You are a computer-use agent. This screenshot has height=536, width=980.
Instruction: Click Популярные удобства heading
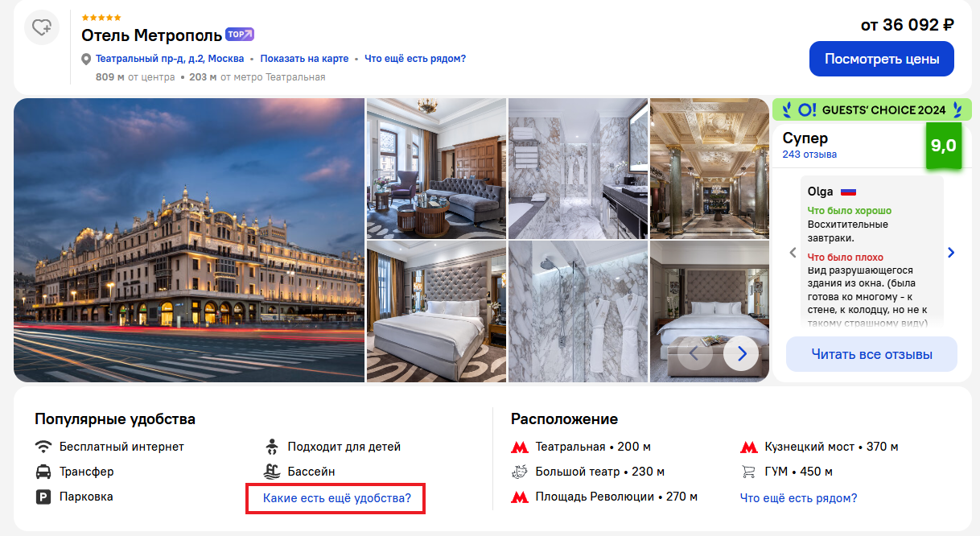click(x=115, y=419)
